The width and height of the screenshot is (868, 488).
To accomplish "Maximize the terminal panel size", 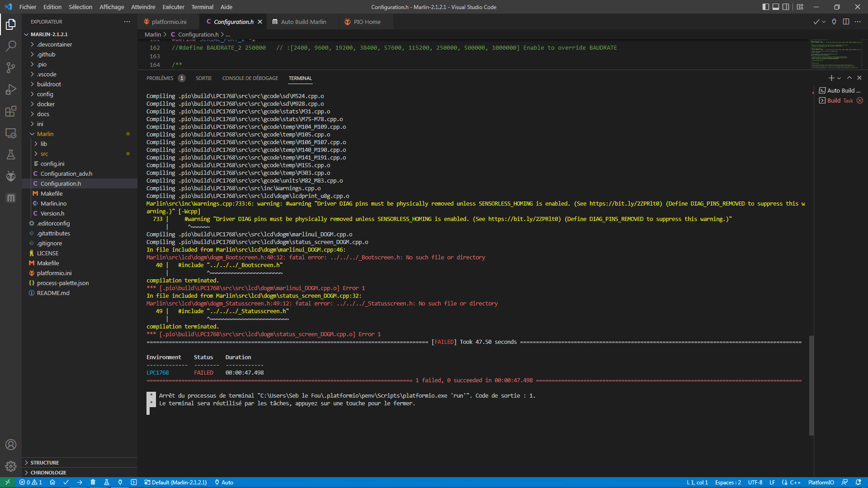I will [849, 78].
